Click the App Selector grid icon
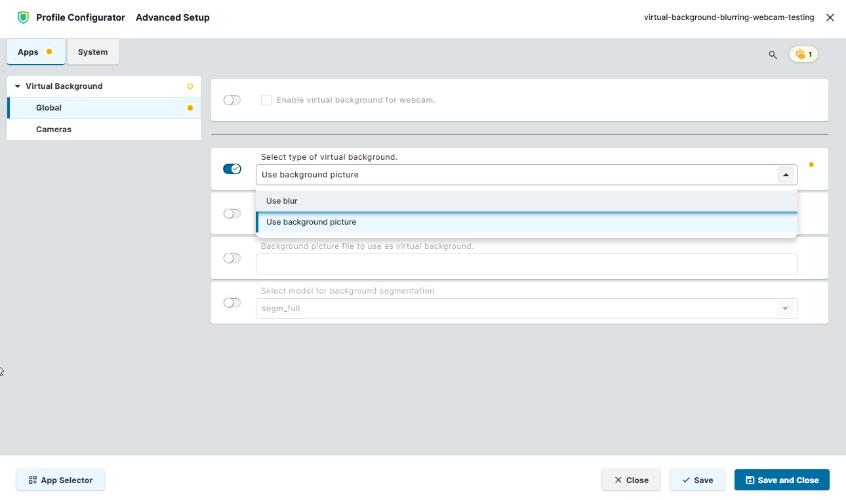 32,480
